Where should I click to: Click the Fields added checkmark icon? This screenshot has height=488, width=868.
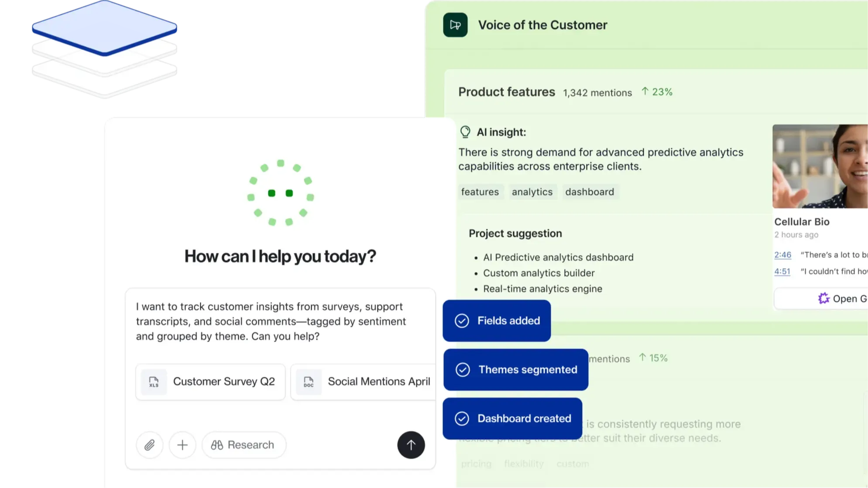pos(462,321)
